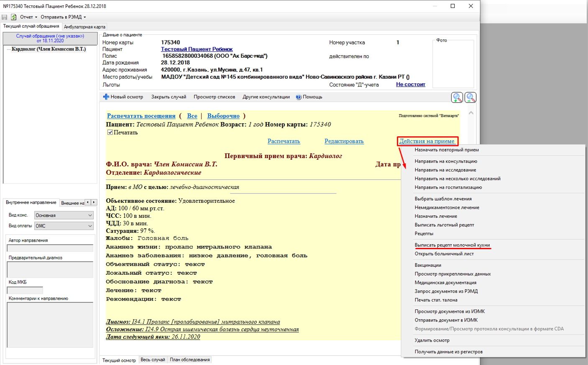Choose Медицинская документация menu item

click(445, 283)
